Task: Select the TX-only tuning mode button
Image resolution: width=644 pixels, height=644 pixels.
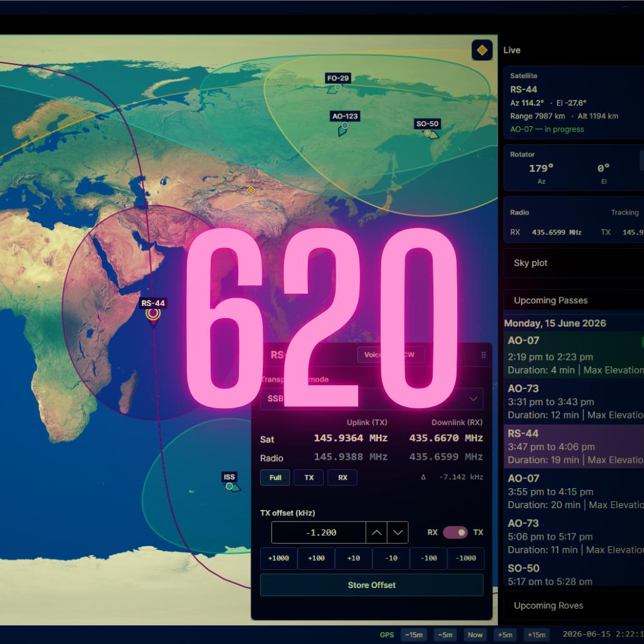Action: [x=309, y=478]
